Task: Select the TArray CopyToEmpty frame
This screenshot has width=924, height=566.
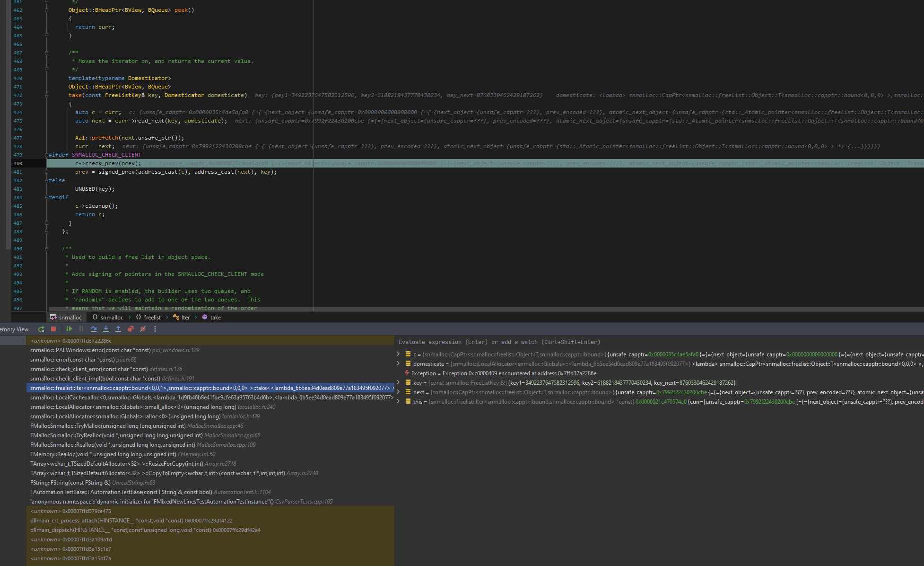Action: pyautogui.click(x=210, y=473)
